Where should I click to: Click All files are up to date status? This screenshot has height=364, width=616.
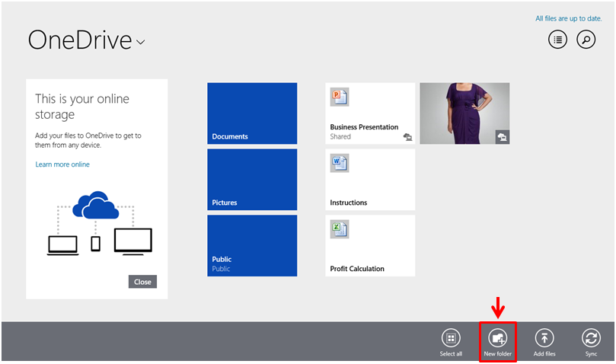point(569,18)
